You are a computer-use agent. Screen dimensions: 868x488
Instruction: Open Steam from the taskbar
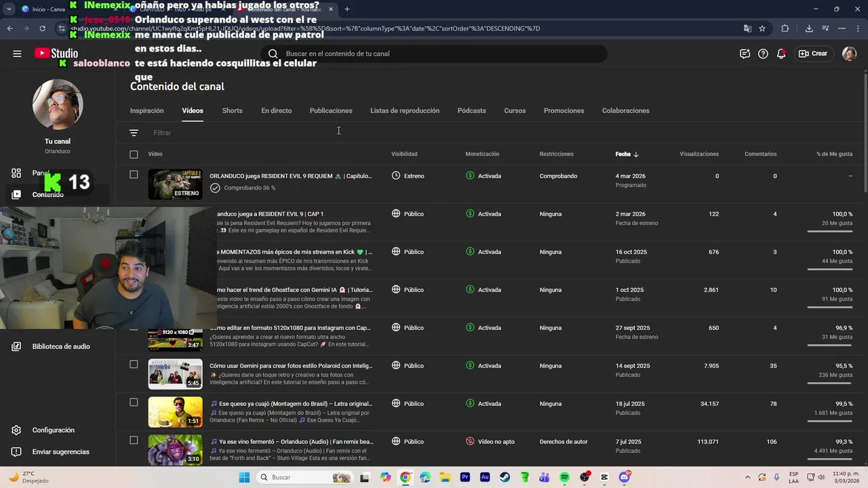(x=505, y=477)
